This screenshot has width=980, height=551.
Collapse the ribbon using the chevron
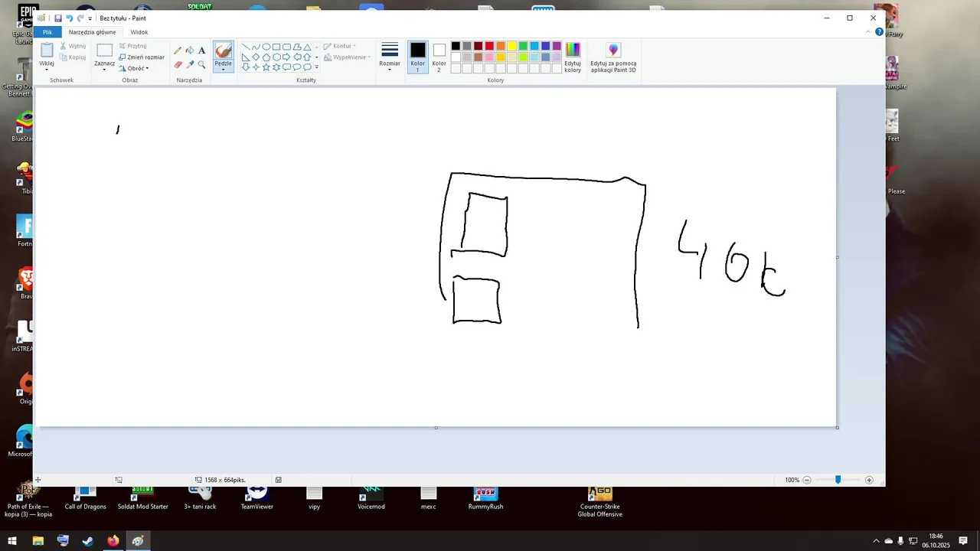click(x=868, y=32)
